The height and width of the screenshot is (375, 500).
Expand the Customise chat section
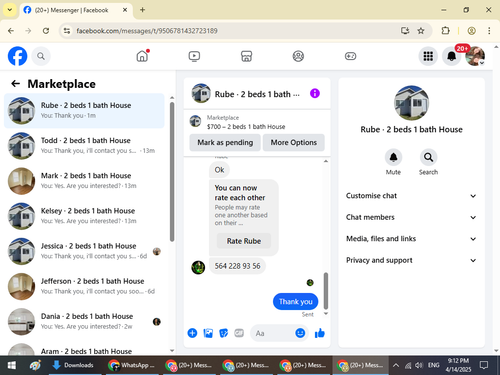pos(411,196)
